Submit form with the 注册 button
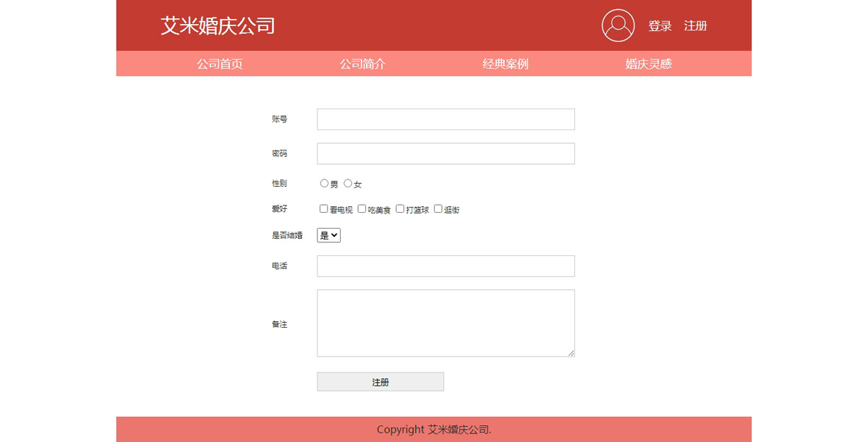Screen dimensions: 868x442 point(380,382)
